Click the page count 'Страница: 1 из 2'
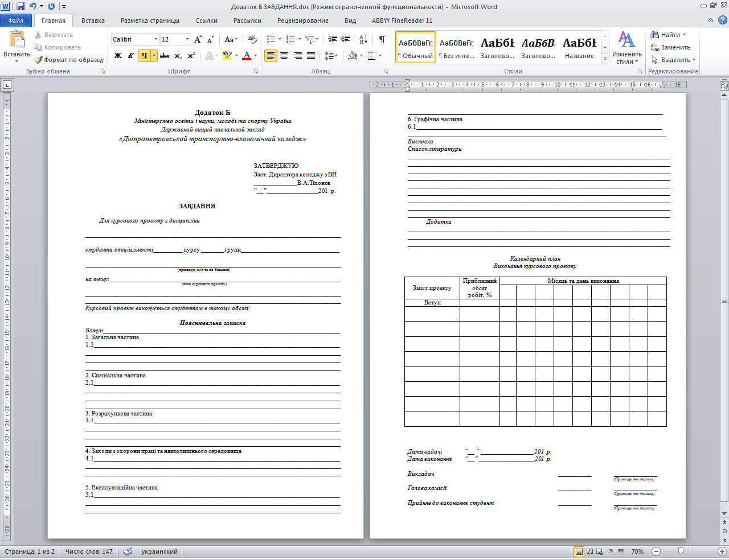The width and height of the screenshot is (729, 560). [30, 551]
